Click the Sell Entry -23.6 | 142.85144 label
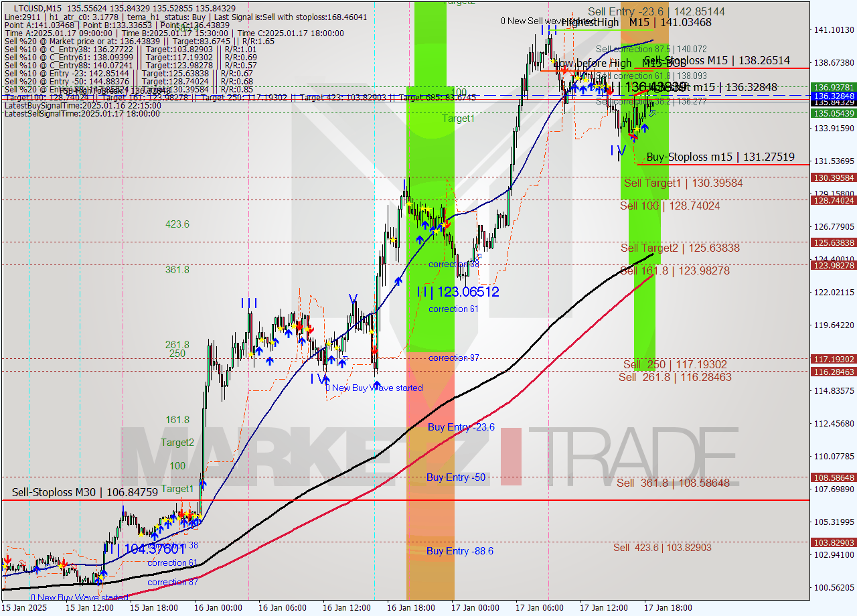This screenshot has width=857, height=616. pos(656,11)
